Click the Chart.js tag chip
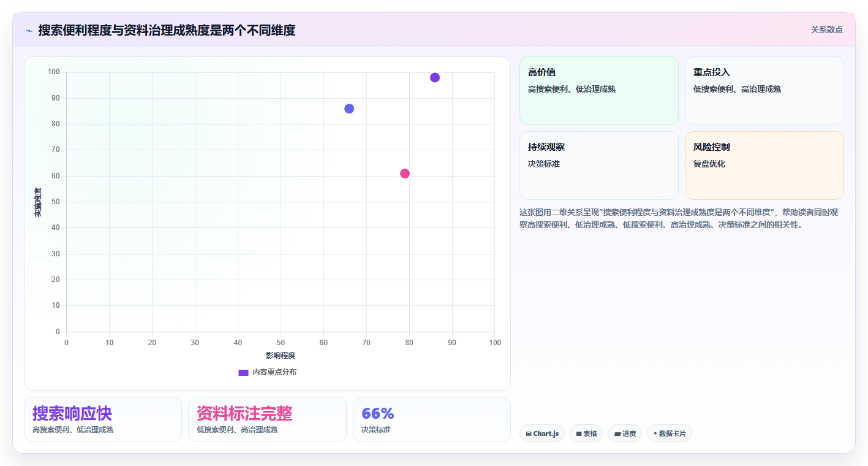 point(542,434)
